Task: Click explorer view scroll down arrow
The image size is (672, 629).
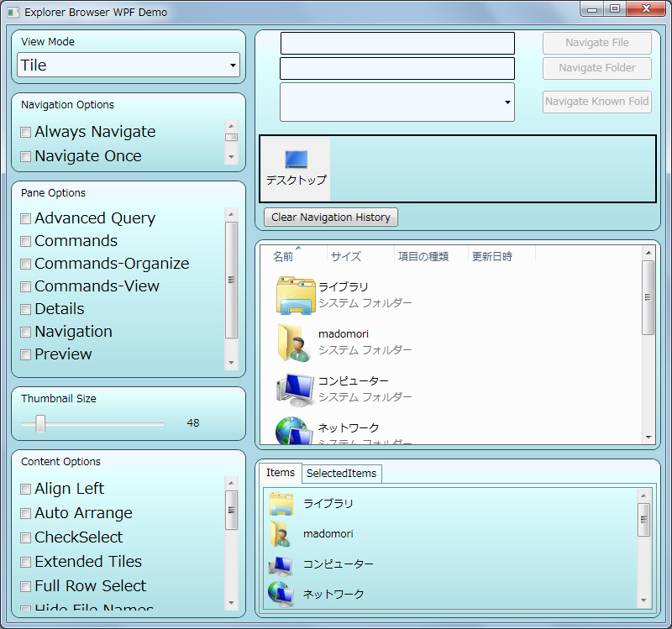Action: pos(648,437)
